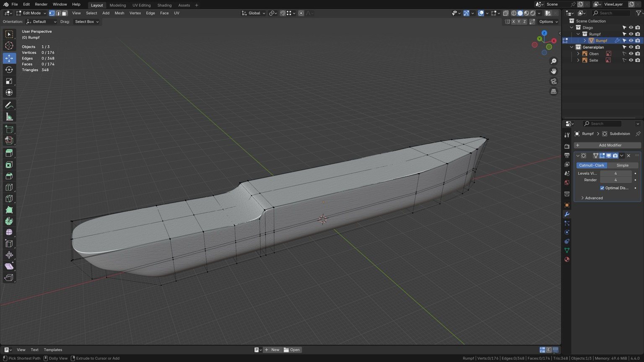
Task: Open the Edit Mode dropdown
Action: pyautogui.click(x=31, y=13)
